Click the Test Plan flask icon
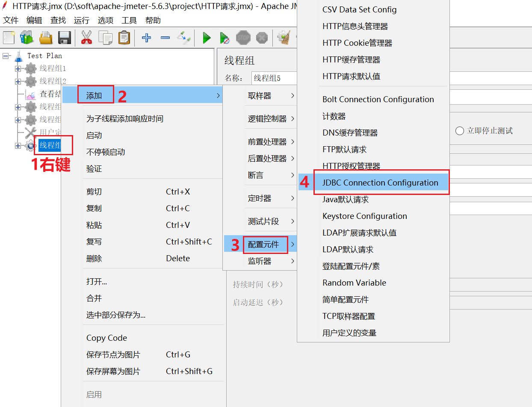The width and height of the screenshot is (532, 407). (18, 56)
